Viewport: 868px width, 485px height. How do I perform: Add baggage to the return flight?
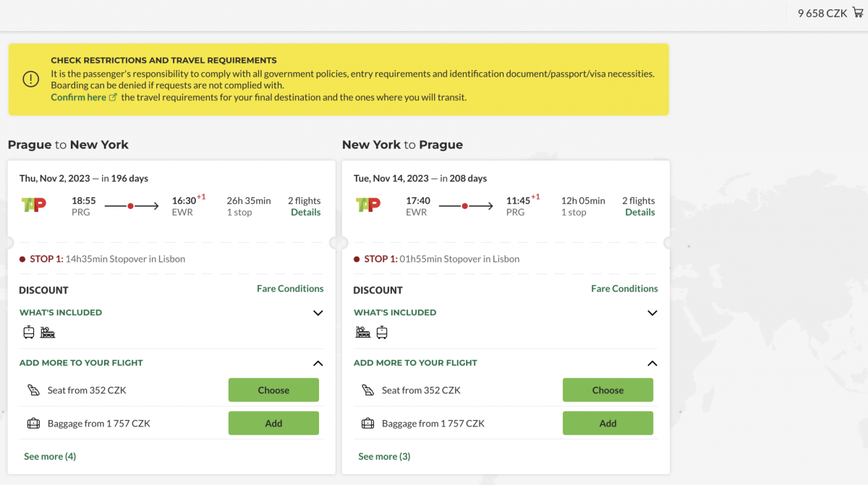(608, 424)
